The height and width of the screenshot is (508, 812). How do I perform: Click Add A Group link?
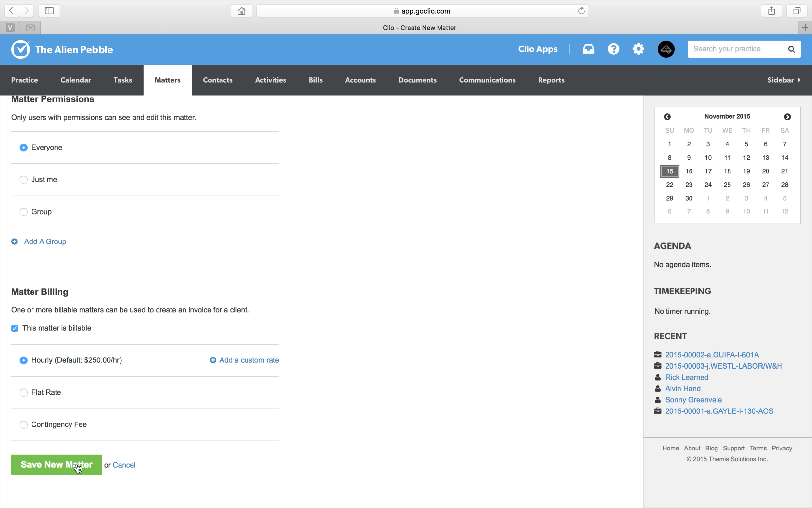pyautogui.click(x=45, y=241)
